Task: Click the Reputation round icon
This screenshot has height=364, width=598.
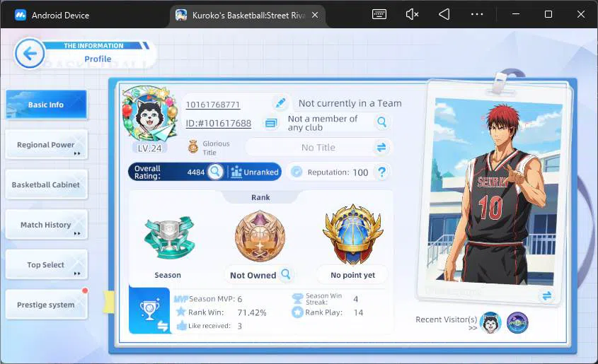Action: [297, 172]
